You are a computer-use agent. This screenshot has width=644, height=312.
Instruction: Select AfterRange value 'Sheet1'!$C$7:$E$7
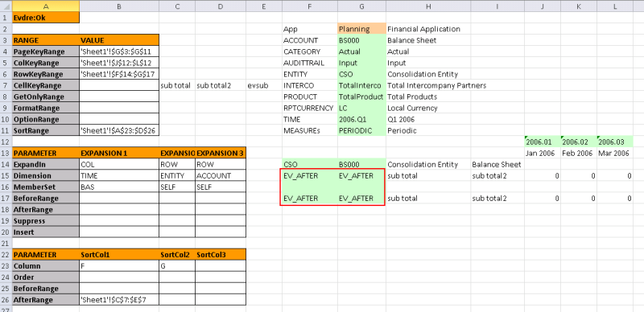point(119,300)
